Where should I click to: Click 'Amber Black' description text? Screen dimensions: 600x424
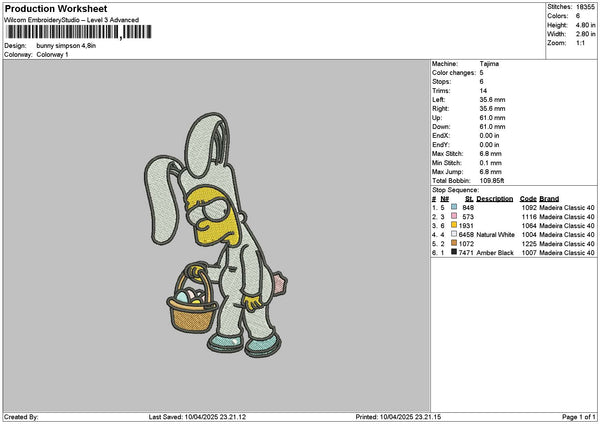click(x=495, y=253)
